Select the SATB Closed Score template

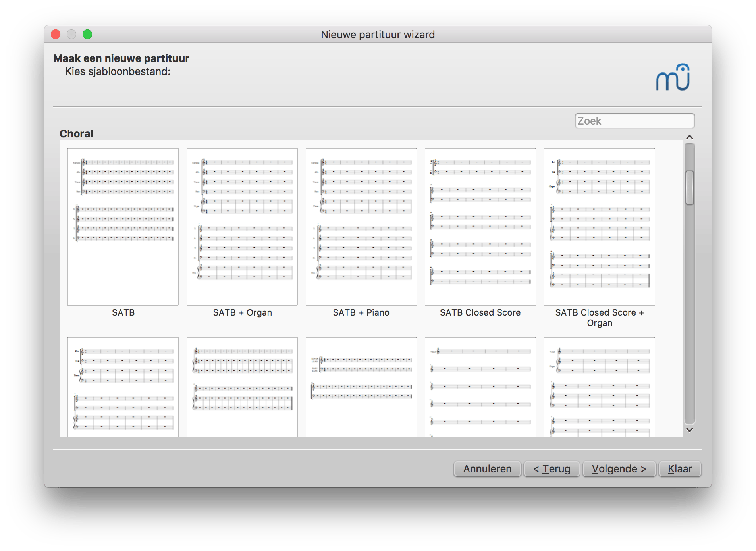coord(480,227)
